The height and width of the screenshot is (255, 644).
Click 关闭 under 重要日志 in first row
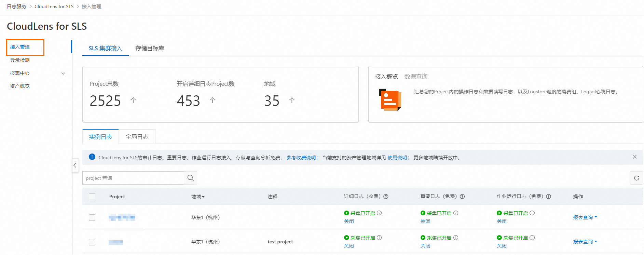point(425,221)
